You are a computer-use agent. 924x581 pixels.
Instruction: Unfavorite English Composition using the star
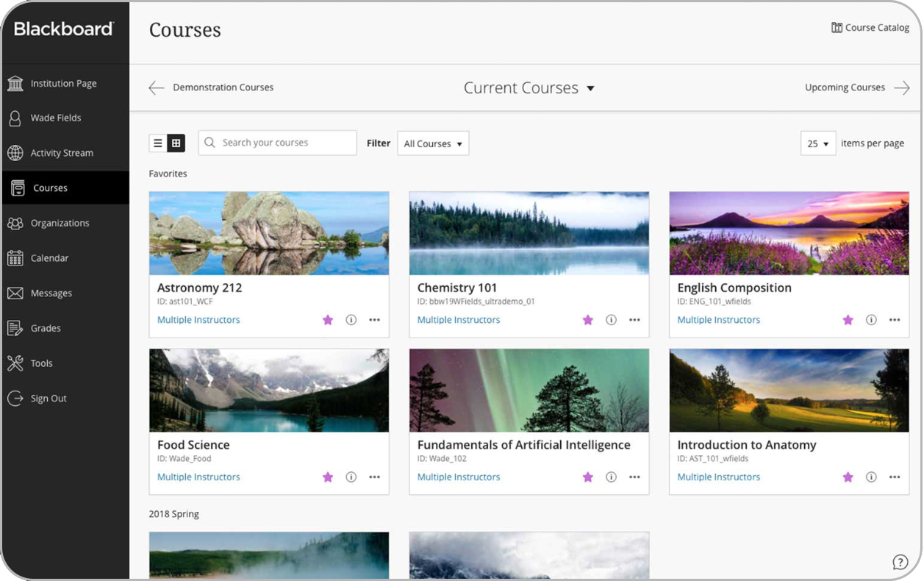pos(848,320)
